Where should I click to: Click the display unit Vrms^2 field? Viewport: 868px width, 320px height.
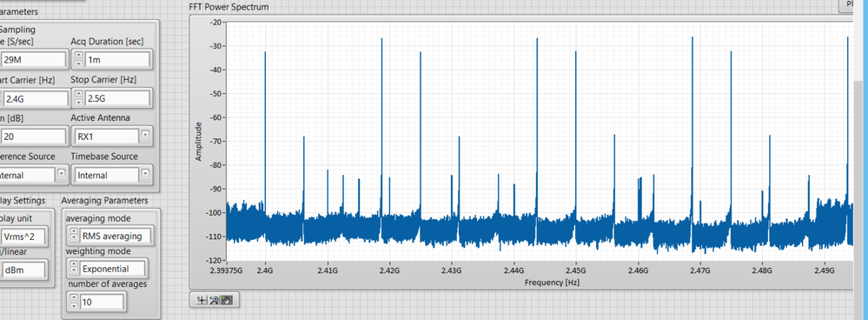pyautogui.click(x=23, y=237)
